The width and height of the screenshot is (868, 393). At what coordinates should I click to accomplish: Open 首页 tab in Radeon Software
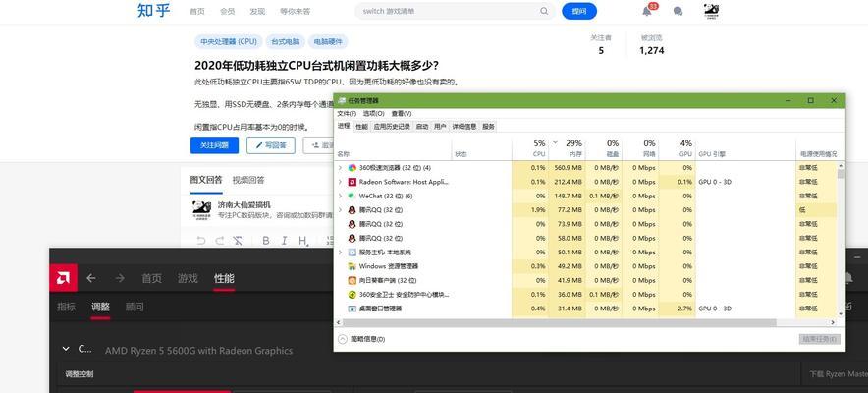click(151, 278)
